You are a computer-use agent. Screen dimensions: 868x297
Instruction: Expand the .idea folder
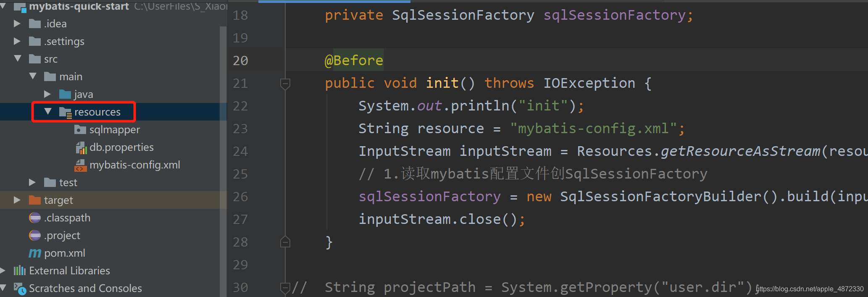[17, 24]
